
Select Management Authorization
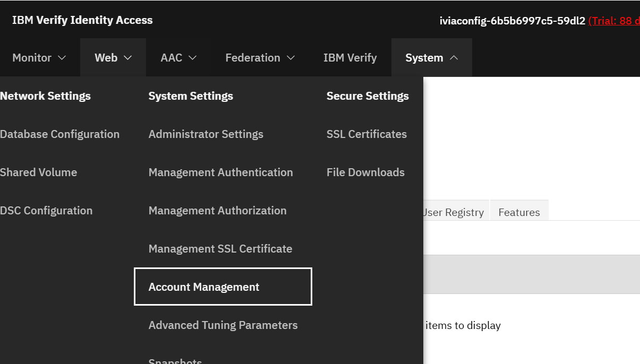[x=218, y=210]
